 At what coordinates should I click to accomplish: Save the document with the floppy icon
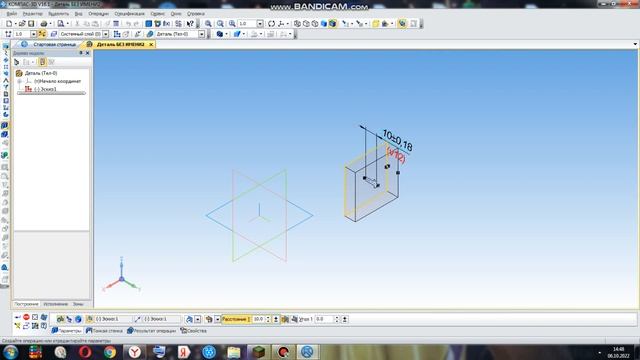point(31,24)
